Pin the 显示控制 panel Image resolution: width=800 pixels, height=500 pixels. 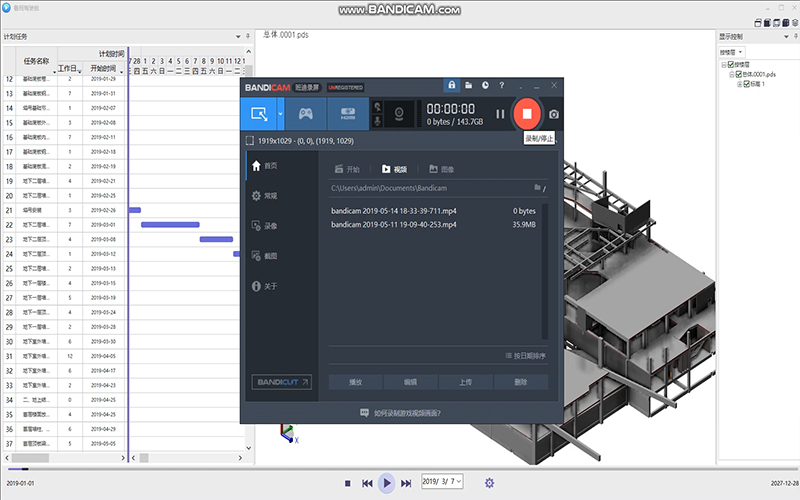[x=795, y=36]
